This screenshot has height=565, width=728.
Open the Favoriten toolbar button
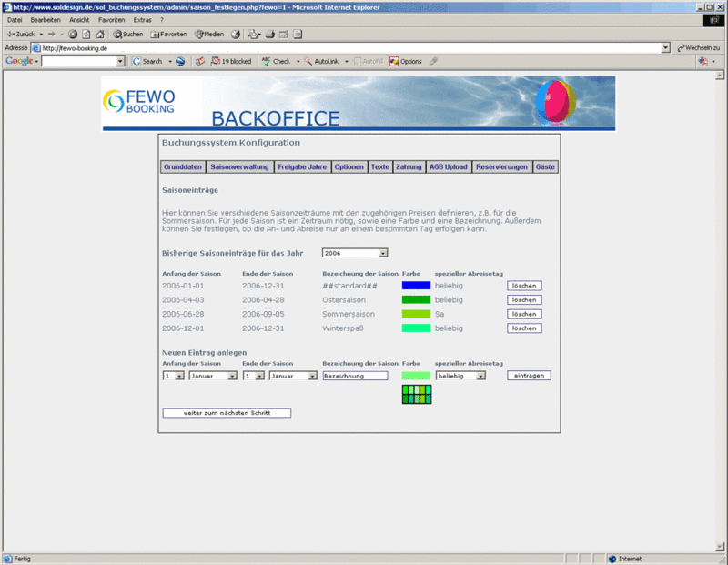click(x=168, y=35)
